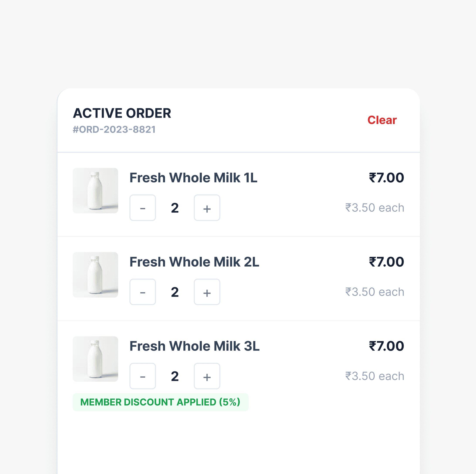Viewport: 476px width, 474px height.
Task: Open the Fresh Whole Milk 3L bottle thumbnail
Action: pos(95,359)
